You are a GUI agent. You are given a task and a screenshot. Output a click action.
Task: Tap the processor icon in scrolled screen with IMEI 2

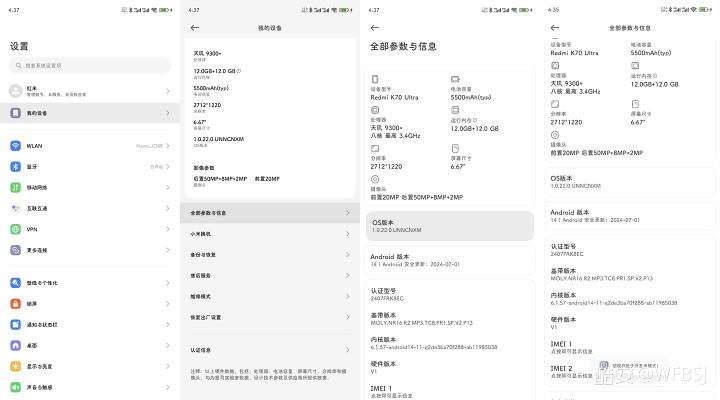[x=555, y=66]
